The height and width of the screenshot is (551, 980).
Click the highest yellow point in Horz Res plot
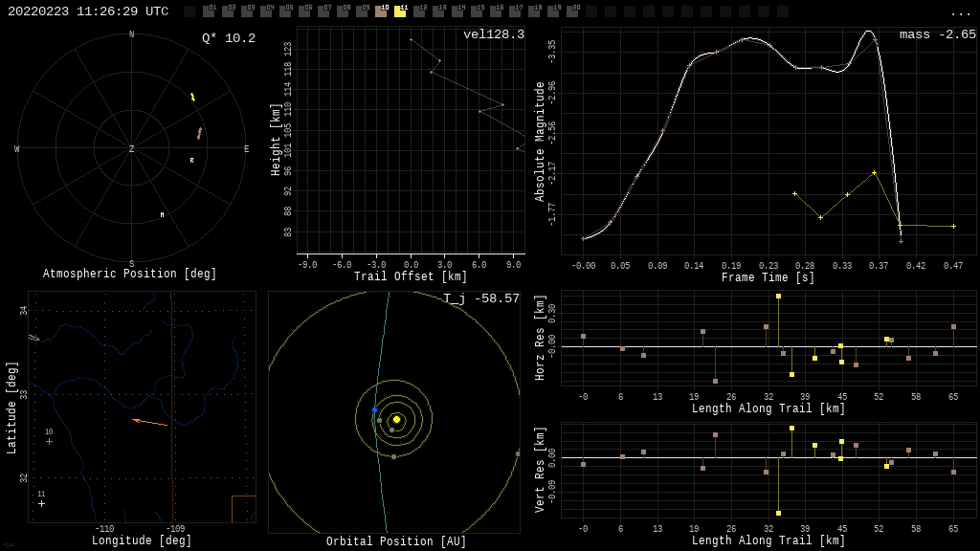point(778,297)
